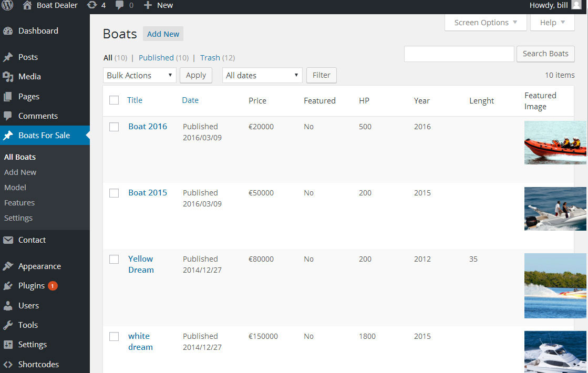The height and width of the screenshot is (373, 588).
Task: Open comments via the speech bubble icon
Action: pos(120,6)
